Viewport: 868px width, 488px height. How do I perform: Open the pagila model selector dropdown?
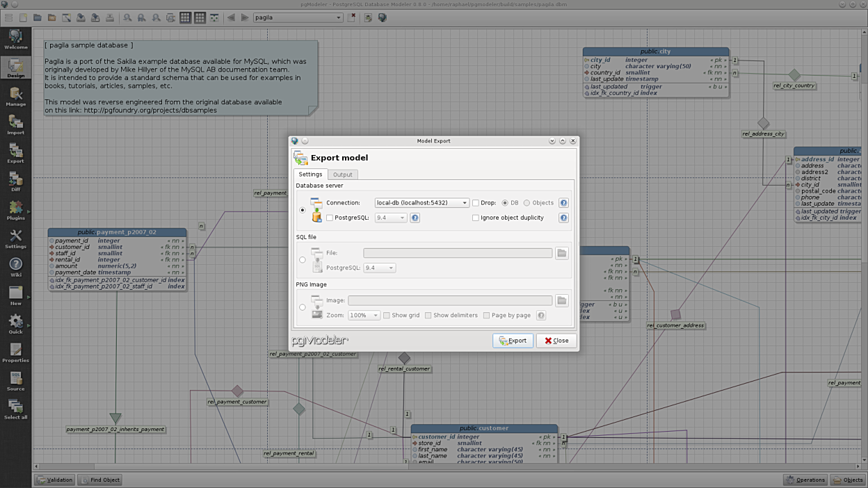pos(298,17)
